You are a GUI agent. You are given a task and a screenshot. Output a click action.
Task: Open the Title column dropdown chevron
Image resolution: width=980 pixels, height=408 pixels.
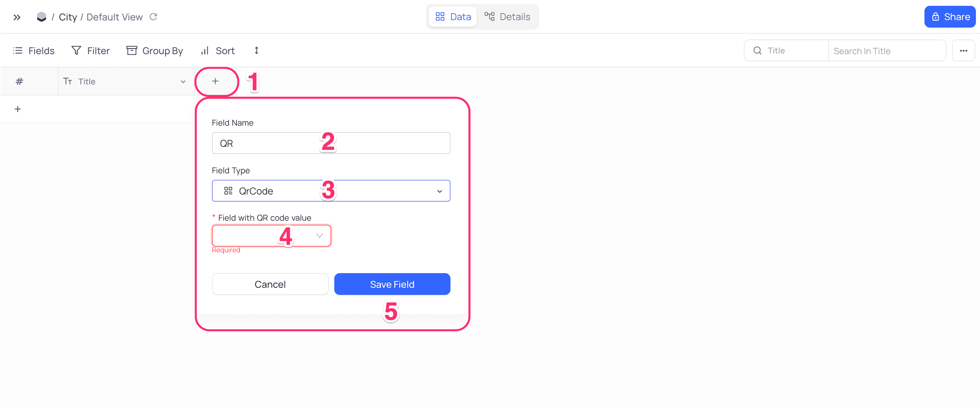click(183, 82)
